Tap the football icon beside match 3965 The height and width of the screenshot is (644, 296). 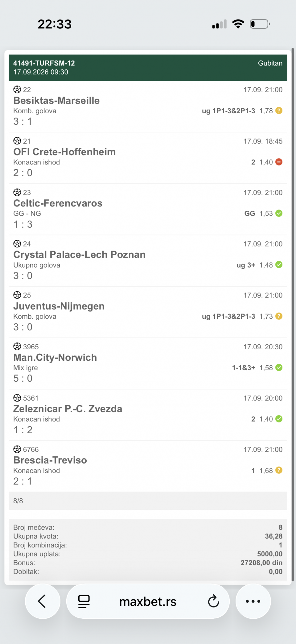point(17,346)
